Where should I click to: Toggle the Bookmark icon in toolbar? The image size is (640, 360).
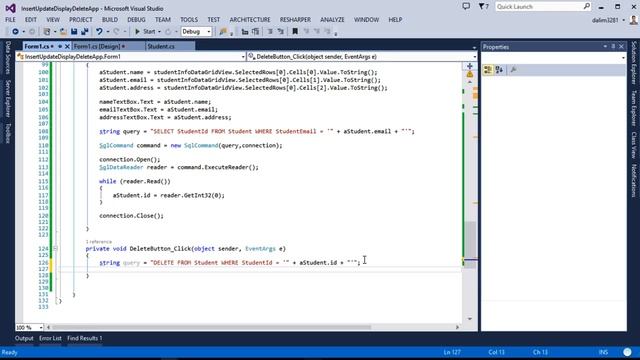[295, 31]
